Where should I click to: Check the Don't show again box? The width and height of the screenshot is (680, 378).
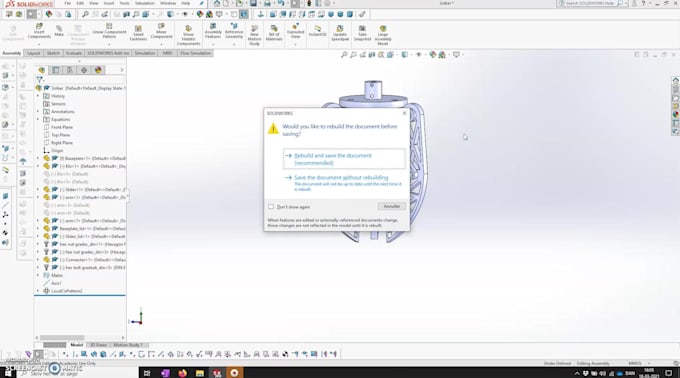point(271,207)
